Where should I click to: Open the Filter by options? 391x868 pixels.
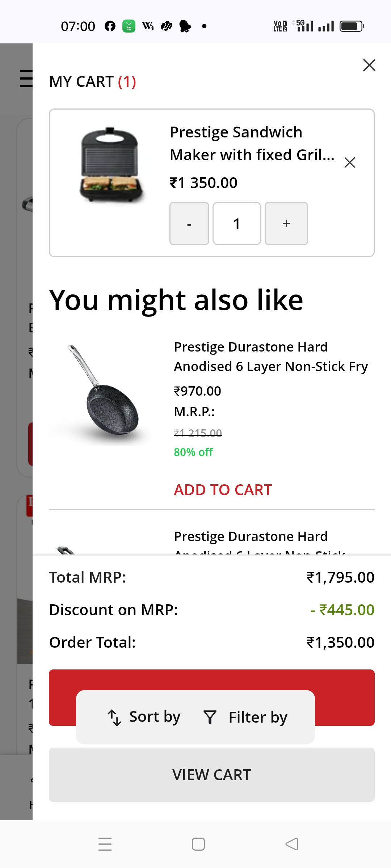(x=258, y=717)
